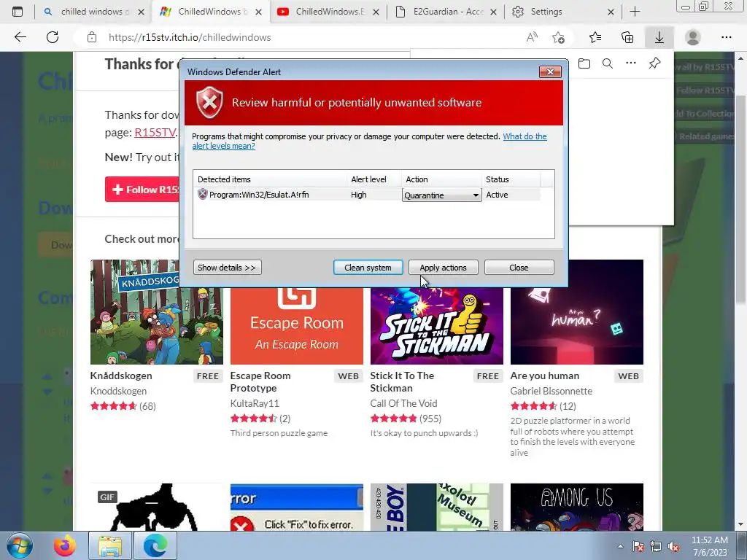Pin the downloads flyout

click(654, 63)
